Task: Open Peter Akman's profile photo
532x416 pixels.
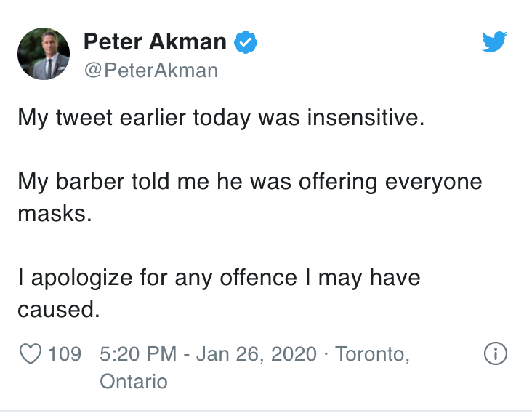Action: 44,54
